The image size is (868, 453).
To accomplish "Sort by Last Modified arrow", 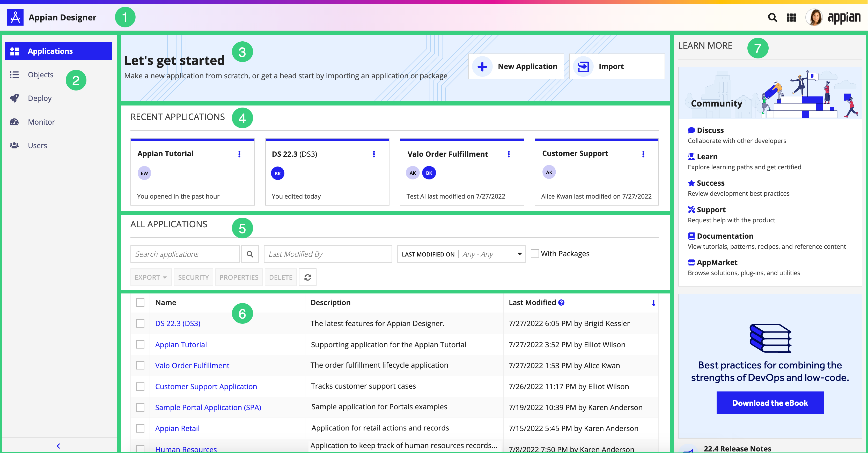I will [x=653, y=303].
